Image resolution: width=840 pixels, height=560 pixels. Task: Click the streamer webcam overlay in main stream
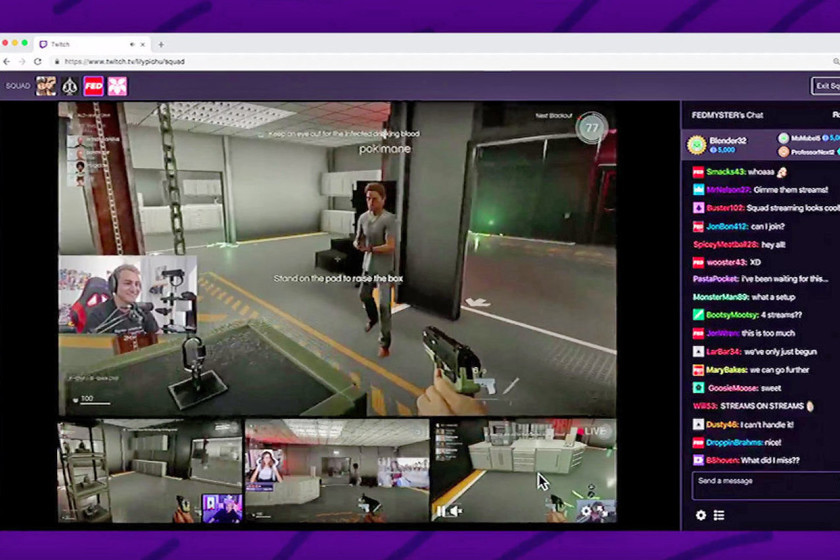click(128, 295)
